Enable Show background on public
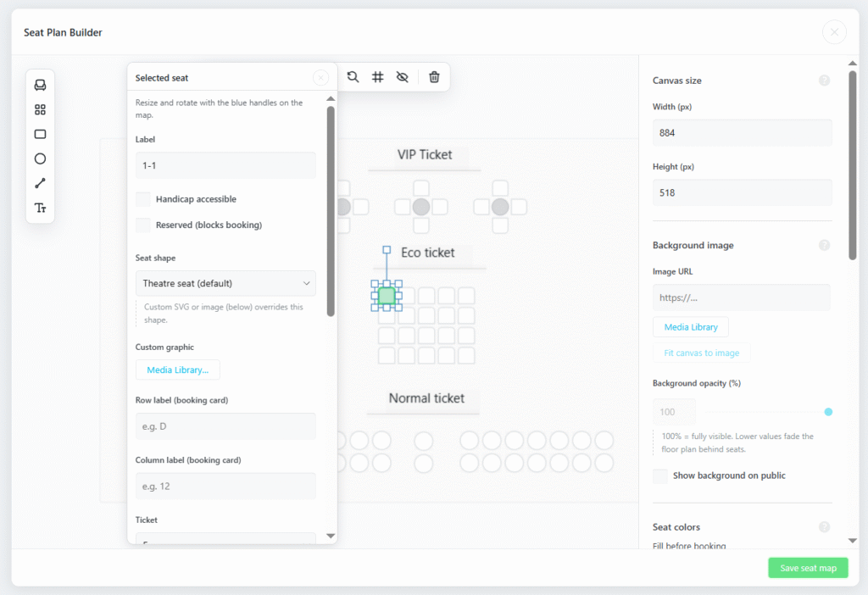The height and width of the screenshot is (595, 868). 659,476
